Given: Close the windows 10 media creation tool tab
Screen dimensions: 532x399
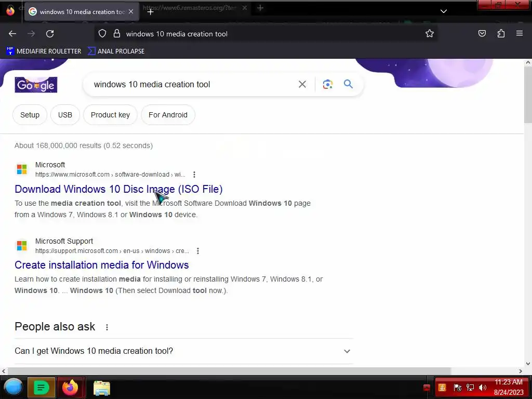Looking at the screenshot, I should [x=131, y=11].
